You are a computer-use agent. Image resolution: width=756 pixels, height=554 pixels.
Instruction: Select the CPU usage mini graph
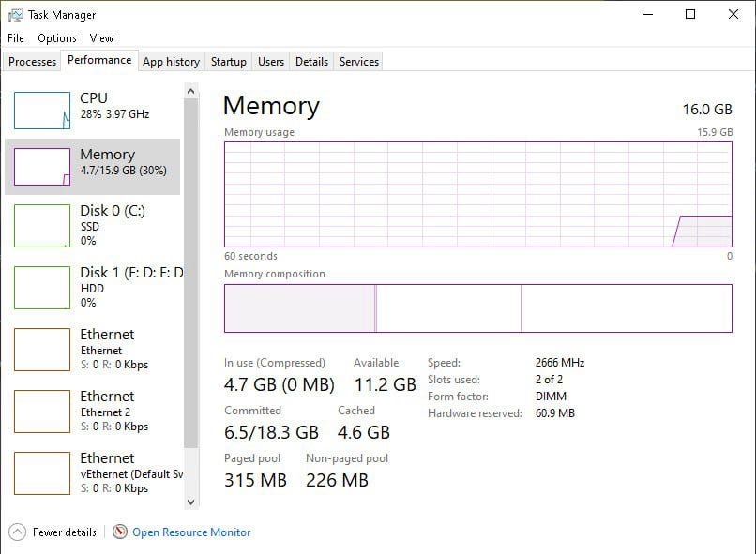(42, 111)
